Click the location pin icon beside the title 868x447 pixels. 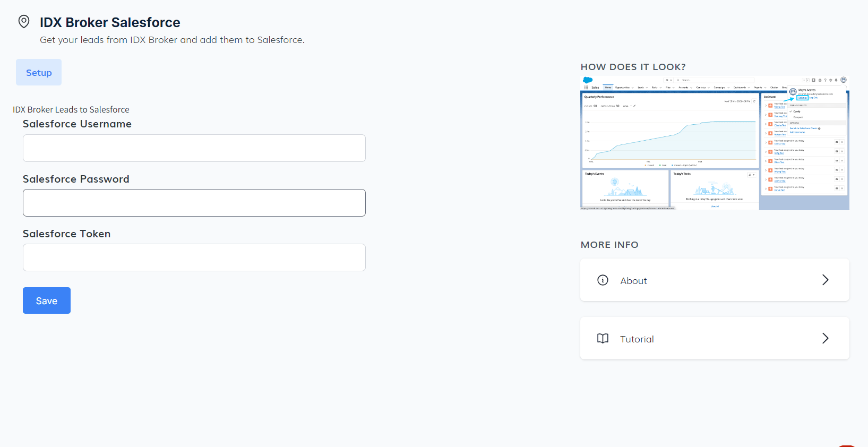pos(24,22)
